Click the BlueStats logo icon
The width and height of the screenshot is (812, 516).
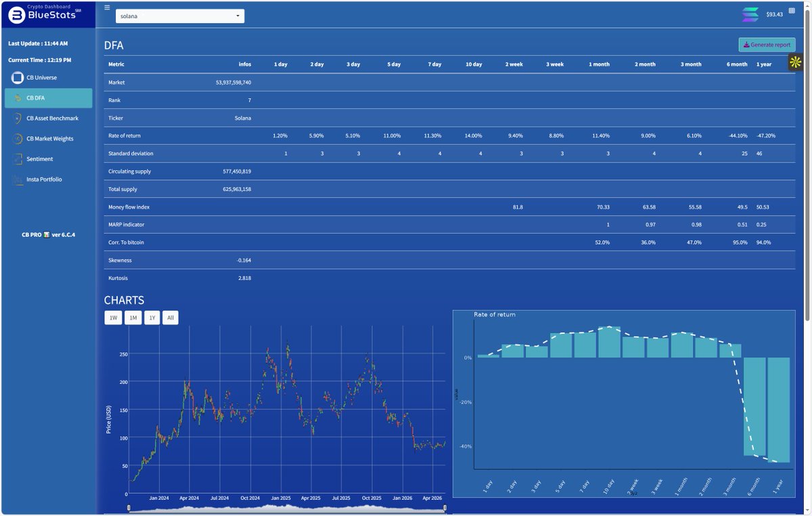(18, 16)
